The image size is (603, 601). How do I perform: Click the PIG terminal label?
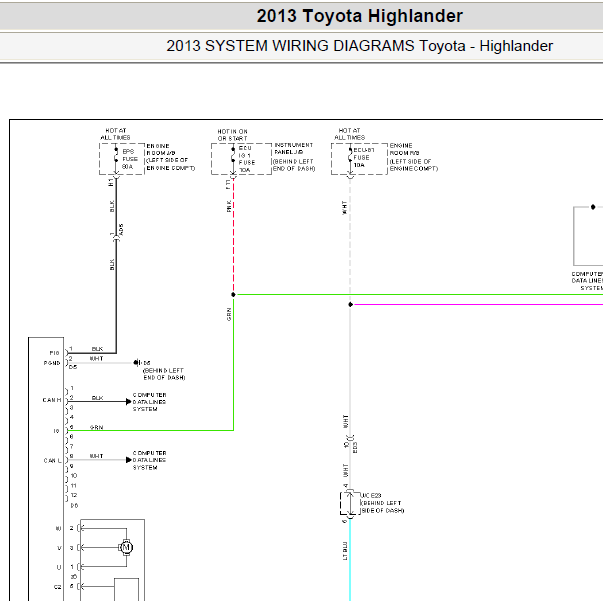54,352
